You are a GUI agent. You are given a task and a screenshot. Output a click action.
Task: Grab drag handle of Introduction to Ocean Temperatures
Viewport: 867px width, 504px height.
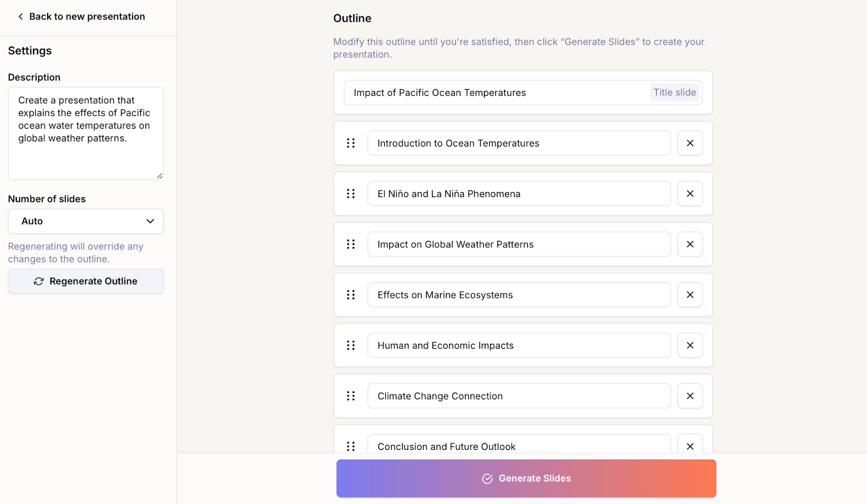click(351, 143)
